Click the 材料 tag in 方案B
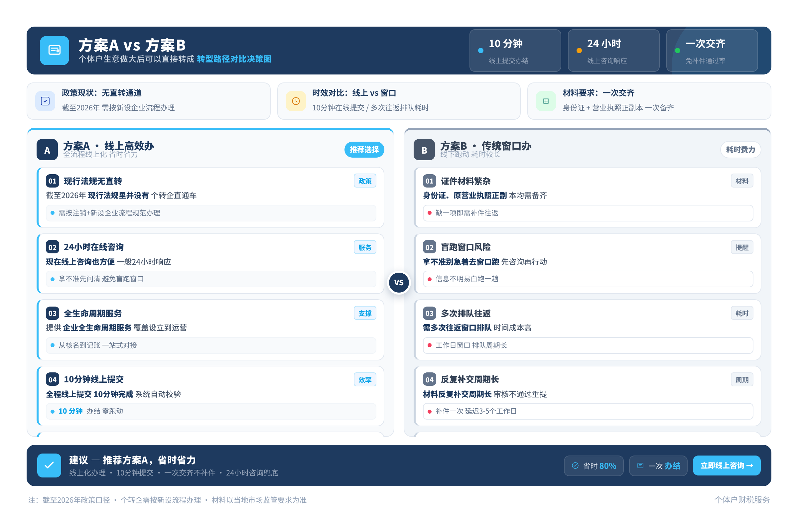Screen dimensions: 798x532 coord(742,181)
